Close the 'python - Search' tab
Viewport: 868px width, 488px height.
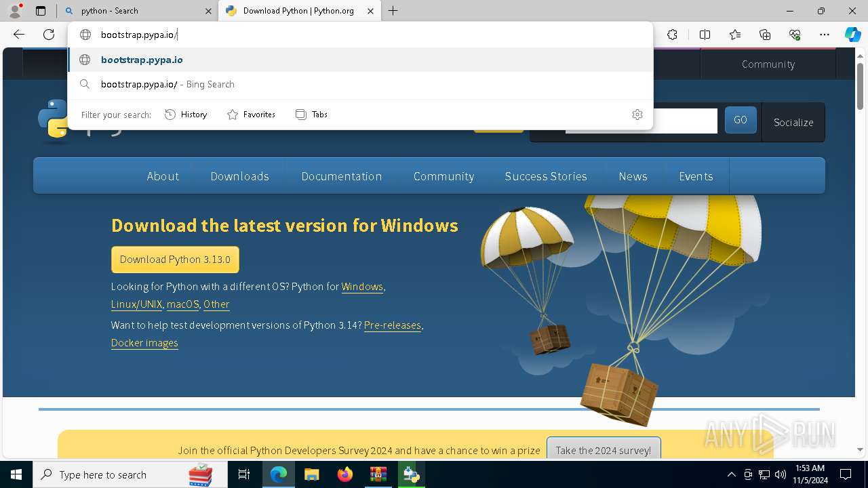208,11
